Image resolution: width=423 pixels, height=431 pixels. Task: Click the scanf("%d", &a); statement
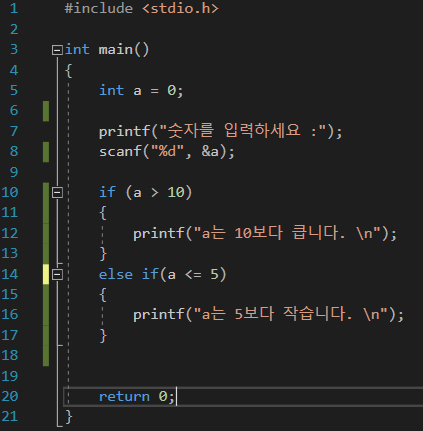point(167,151)
